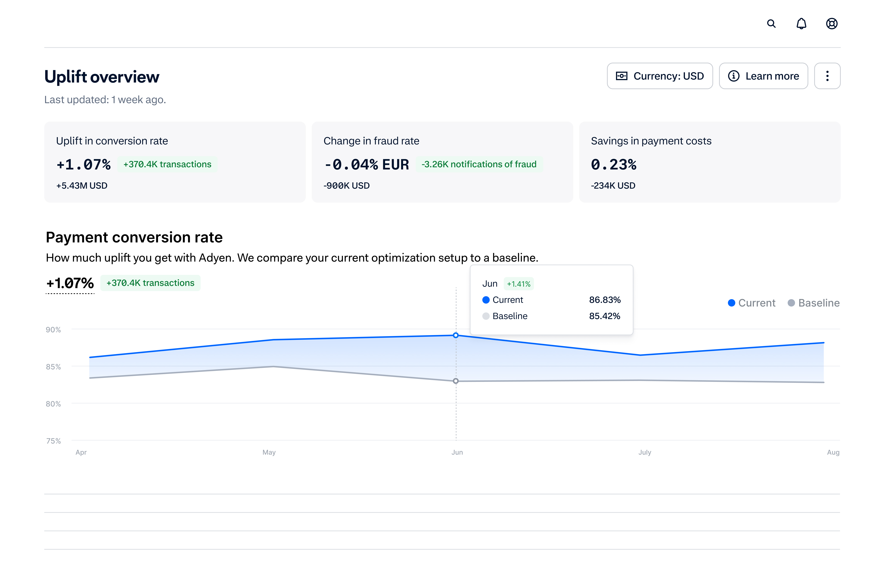This screenshot has height=588, width=885.
Task: Open the help lifebuoy icon
Action: [831, 24]
